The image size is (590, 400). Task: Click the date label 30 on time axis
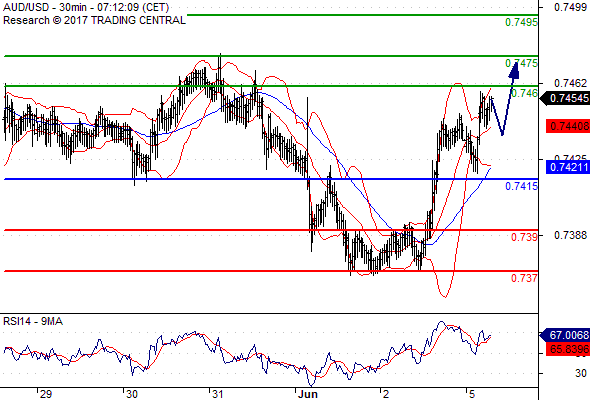point(131,394)
